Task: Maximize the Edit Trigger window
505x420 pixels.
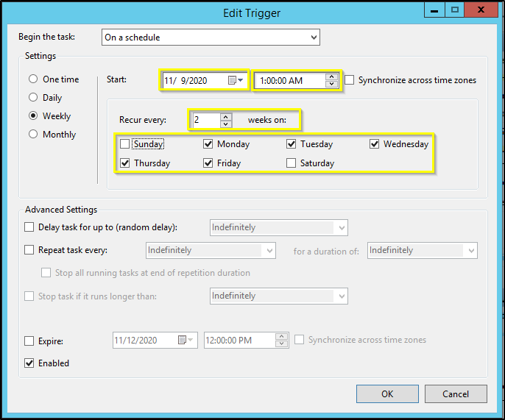Action: [455, 10]
